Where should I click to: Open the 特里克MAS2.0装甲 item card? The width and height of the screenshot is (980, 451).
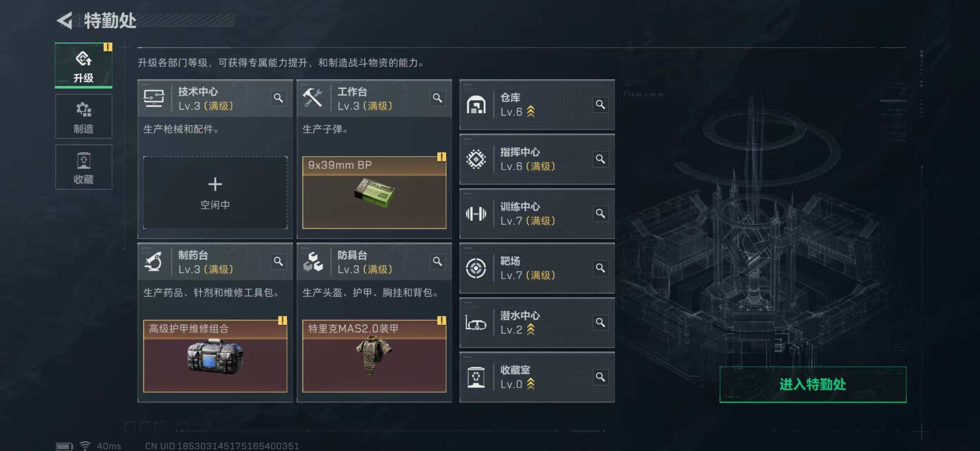[374, 356]
